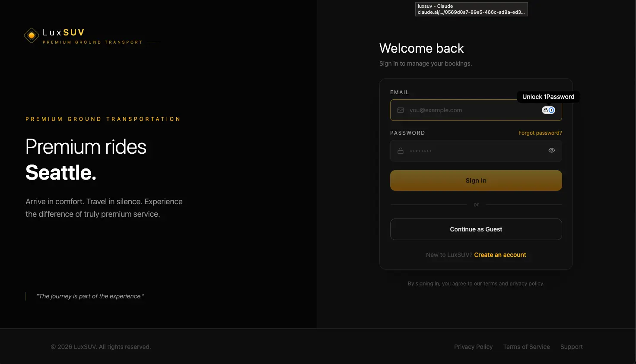The image size is (636, 364).
Task: Click the luxsuv - Claude tab tooltip
Action: [x=471, y=9]
